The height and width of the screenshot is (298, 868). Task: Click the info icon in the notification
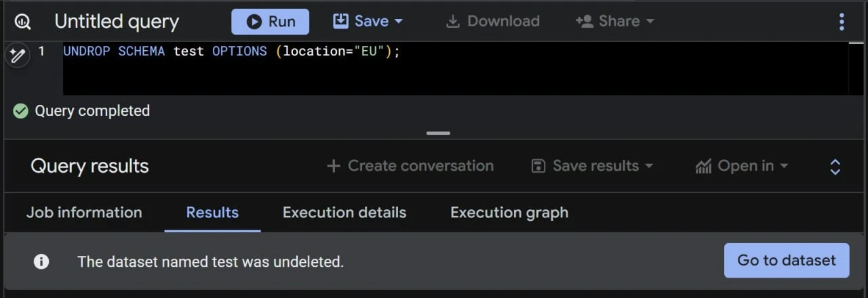point(41,261)
